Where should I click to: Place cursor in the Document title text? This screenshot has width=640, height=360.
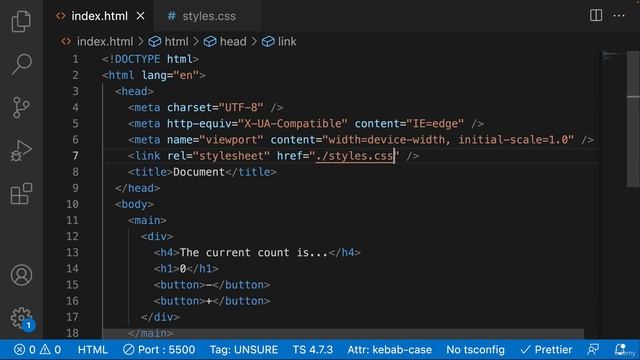point(199,172)
